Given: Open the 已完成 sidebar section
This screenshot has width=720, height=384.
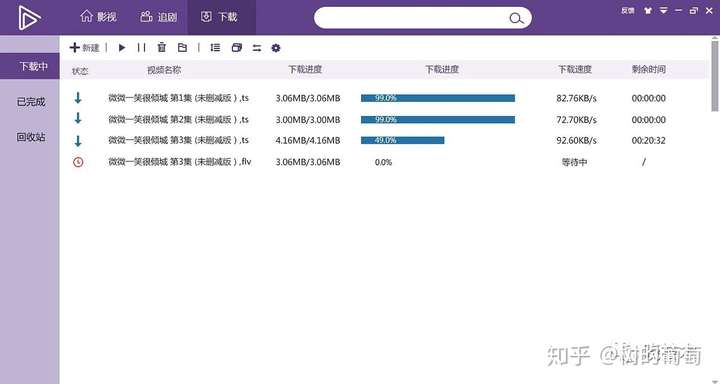Looking at the screenshot, I should pyautogui.click(x=31, y=102).
